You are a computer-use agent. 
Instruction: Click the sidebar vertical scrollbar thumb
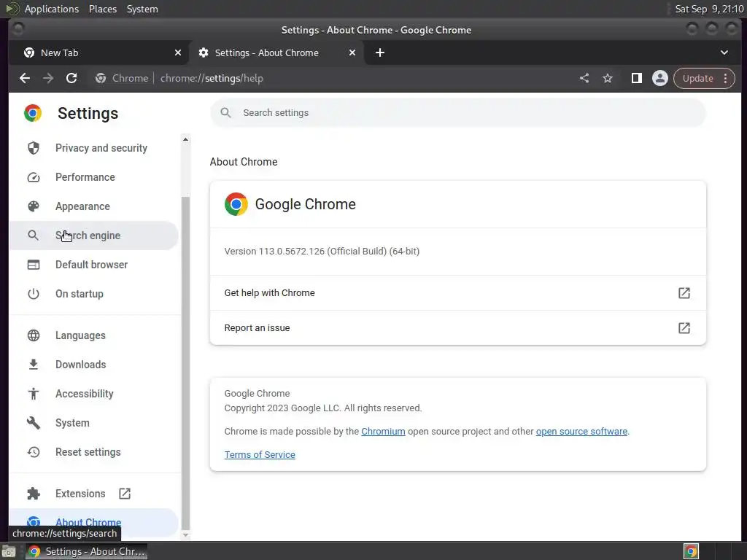(x=185, y=363)
